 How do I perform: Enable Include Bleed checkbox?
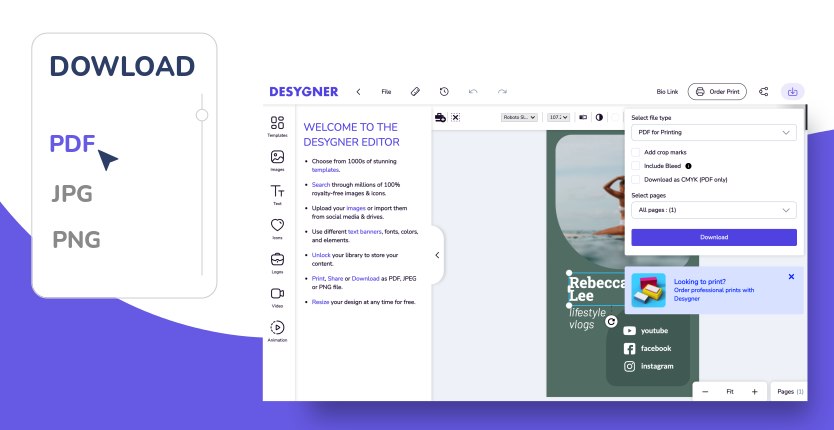click(x=636, y=166)
